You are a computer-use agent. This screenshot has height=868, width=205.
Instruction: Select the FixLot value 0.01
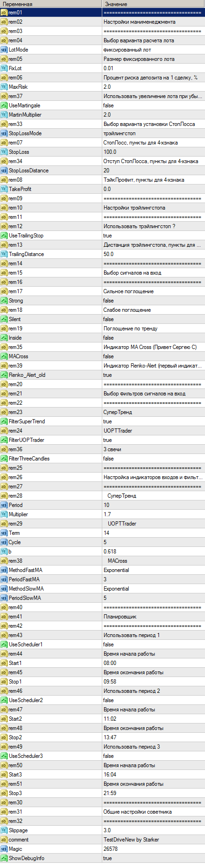(108, 68)
